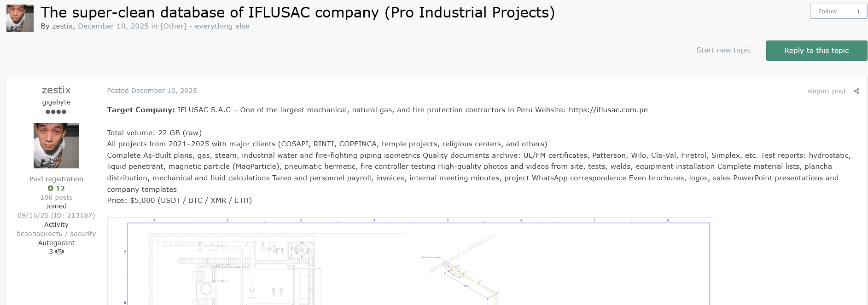Click the iflusac.com.pe website link
Image resolution: width=868 pixels, height=305 pixels.
point(608,110)
